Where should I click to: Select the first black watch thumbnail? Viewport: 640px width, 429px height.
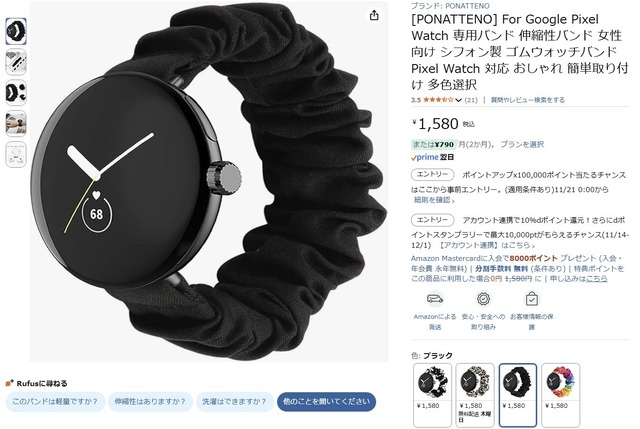point(16,31)
